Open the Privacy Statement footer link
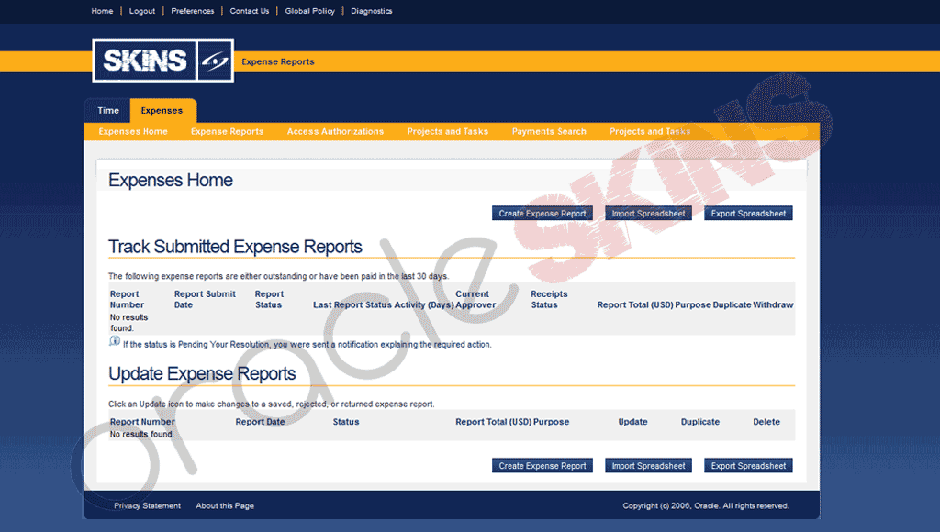This screenshot has height=532, width=940. (147, 506)
